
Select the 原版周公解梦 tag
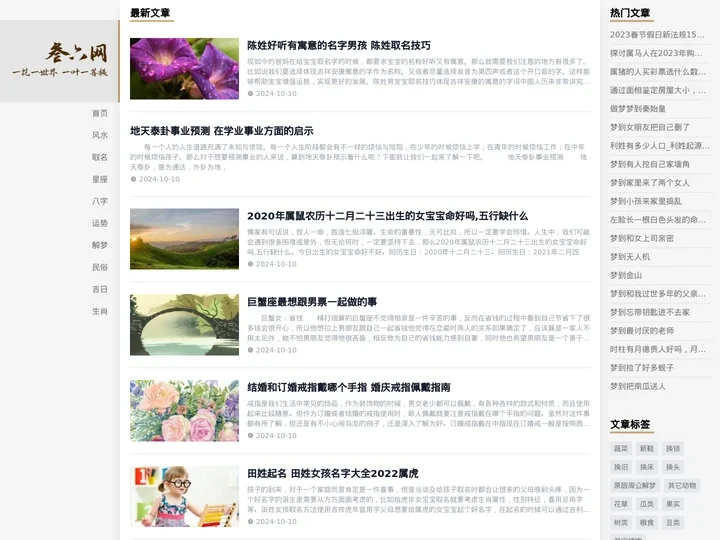click(x=635, y=485)
